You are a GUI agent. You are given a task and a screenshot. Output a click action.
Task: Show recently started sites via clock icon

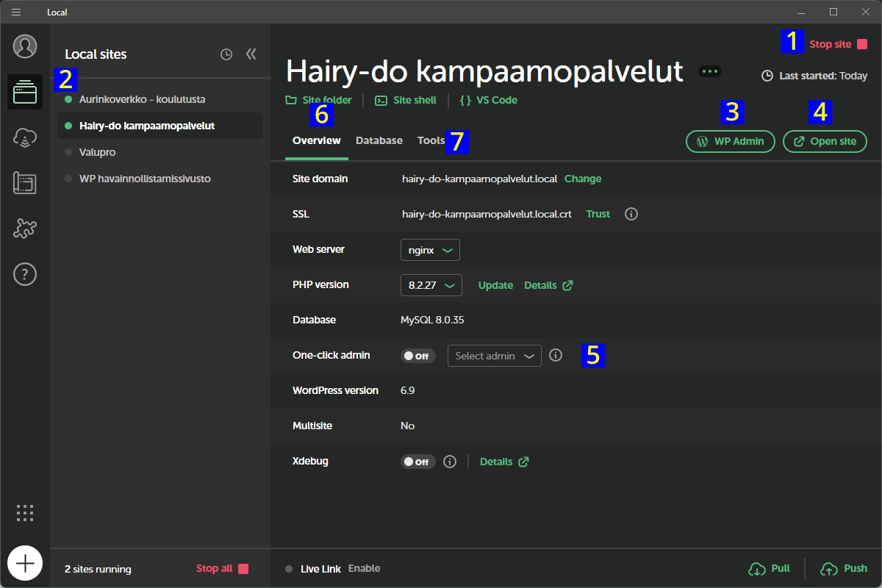click(x=226, y=54)
